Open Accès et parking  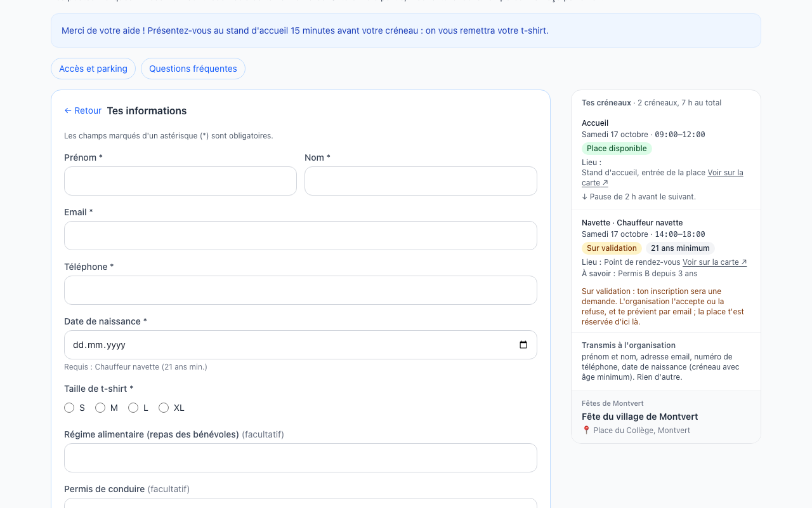(x=93, y=69)
